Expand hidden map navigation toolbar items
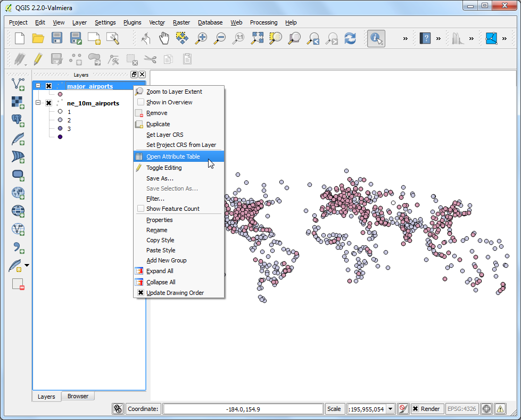The width and height of the screenshot is (521, 420). (406, 38)
